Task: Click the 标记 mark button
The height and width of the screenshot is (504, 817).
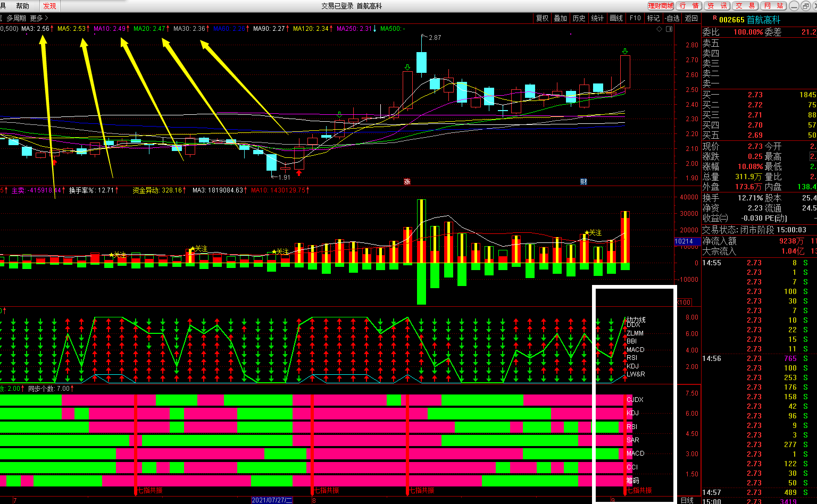Action: [653, 18]
